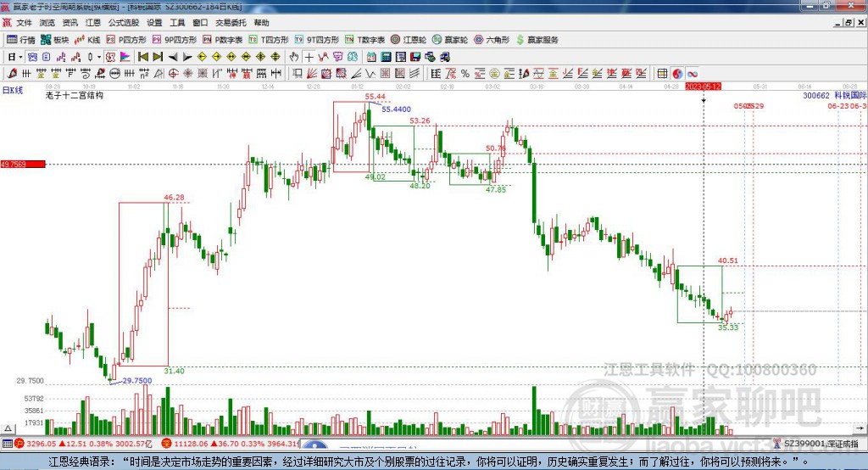Image resolution: width=868 pixels, height=470 pixels.
Task: Toggle the infinity loop icon
Action: [692, 73]
